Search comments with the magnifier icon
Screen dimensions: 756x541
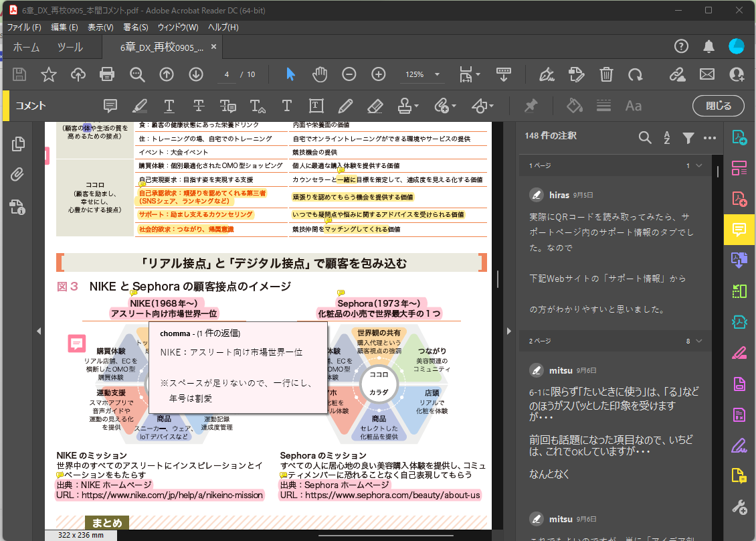pyautogui.click(x=645, y=137)
